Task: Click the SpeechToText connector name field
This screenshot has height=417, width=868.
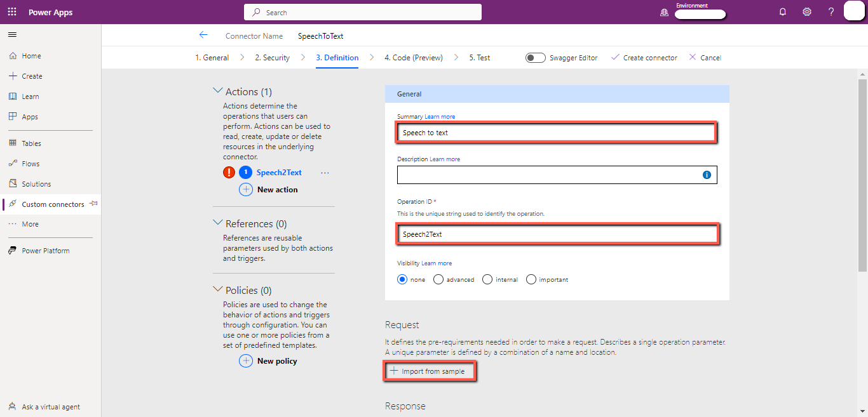Action: click(x=321, y=36)
